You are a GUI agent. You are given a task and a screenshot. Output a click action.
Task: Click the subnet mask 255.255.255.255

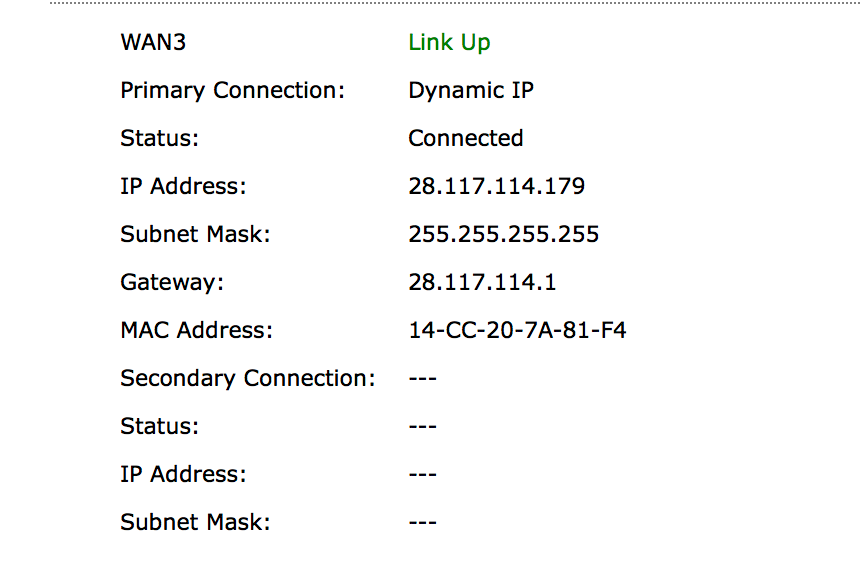click(503, 234)
